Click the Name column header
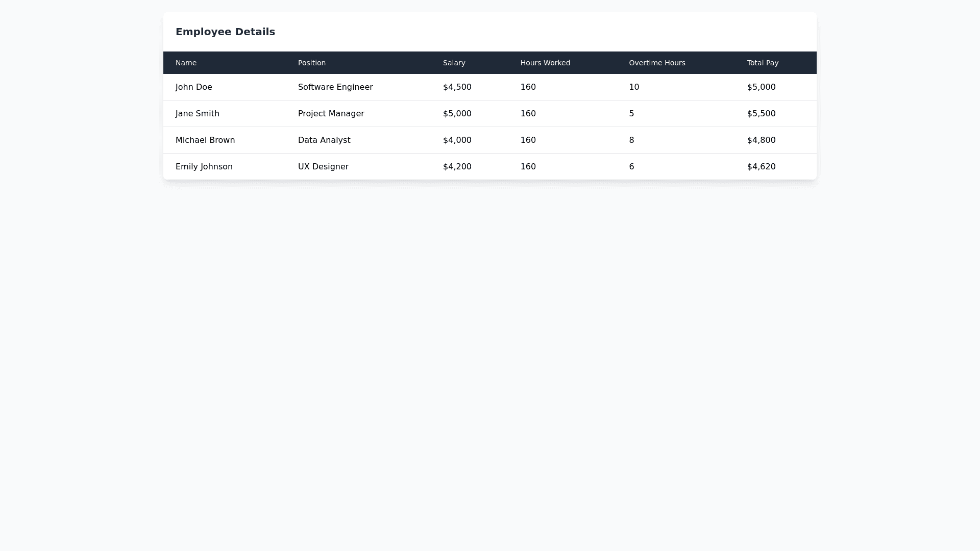The height and width of the screenshot is (551, 980). [186, 63]
